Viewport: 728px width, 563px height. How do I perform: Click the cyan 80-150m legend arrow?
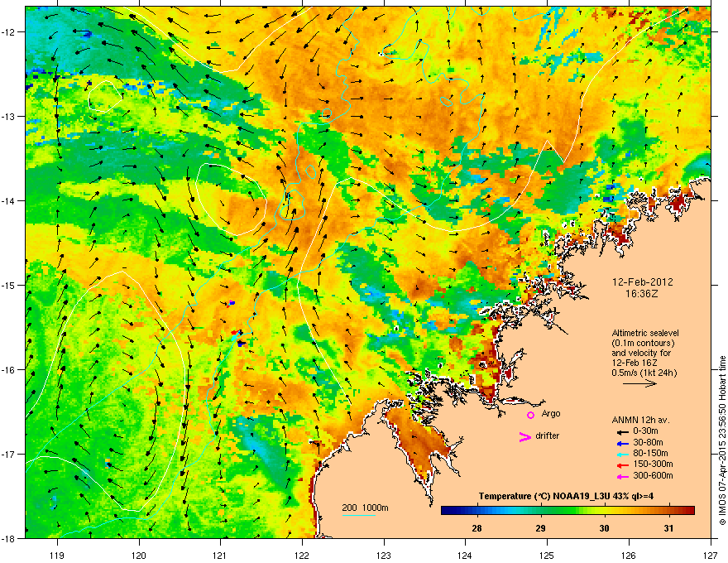point(621,454)
